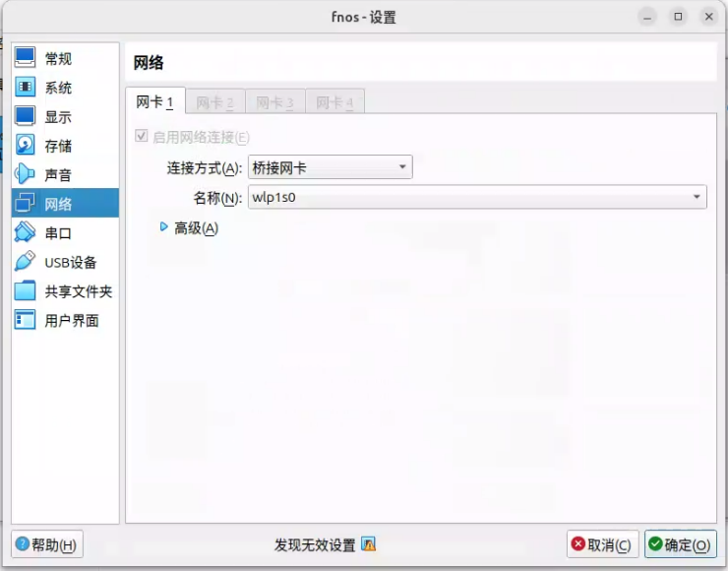Open the 声音 (Audio) speaker icon
The height and width of the screenshot is (571, 728).
click(x=25, y=174)
